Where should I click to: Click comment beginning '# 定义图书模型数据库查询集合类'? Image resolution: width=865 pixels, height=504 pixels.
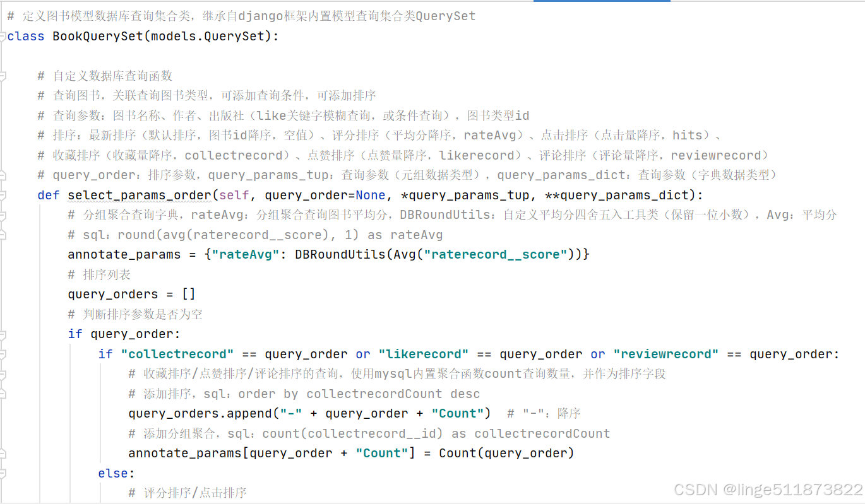point(241,16)
